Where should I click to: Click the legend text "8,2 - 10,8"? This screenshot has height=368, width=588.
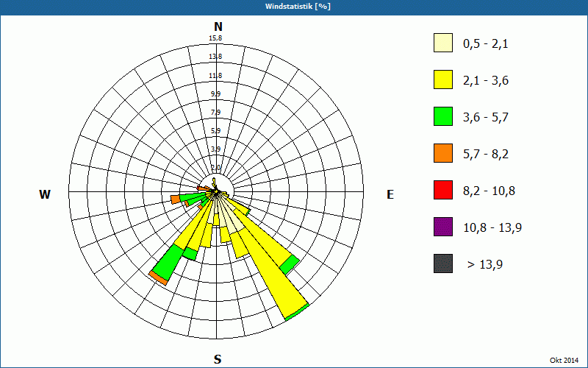[x=489, y=191]
